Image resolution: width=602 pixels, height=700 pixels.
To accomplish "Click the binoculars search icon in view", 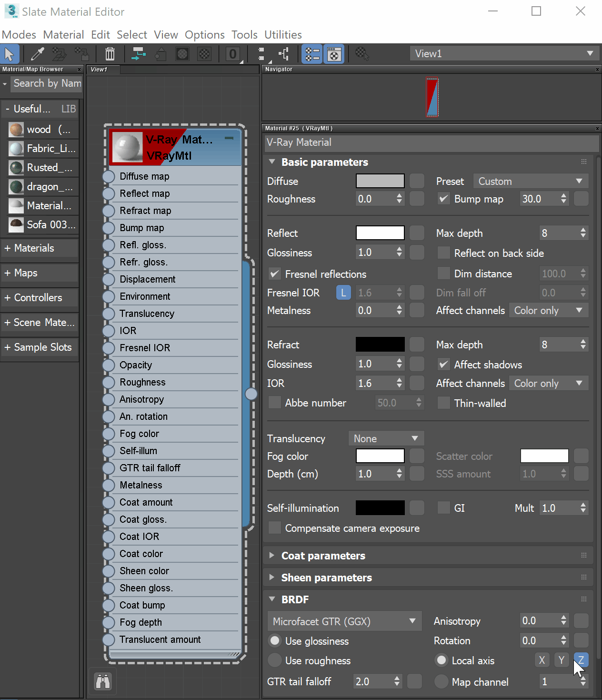I will (103, 681).
